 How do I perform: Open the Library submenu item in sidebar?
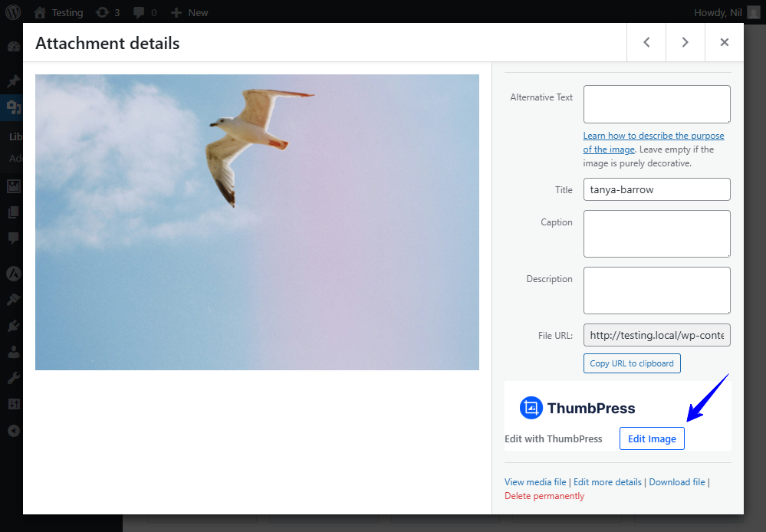click(x=15, y=136)
